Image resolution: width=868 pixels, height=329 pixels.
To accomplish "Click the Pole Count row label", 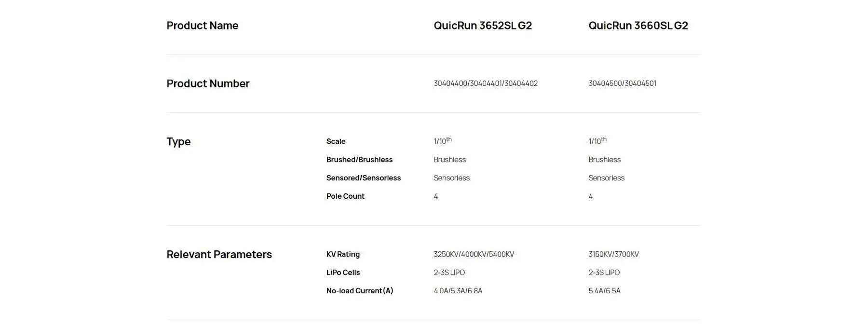I will click(345, 196).
